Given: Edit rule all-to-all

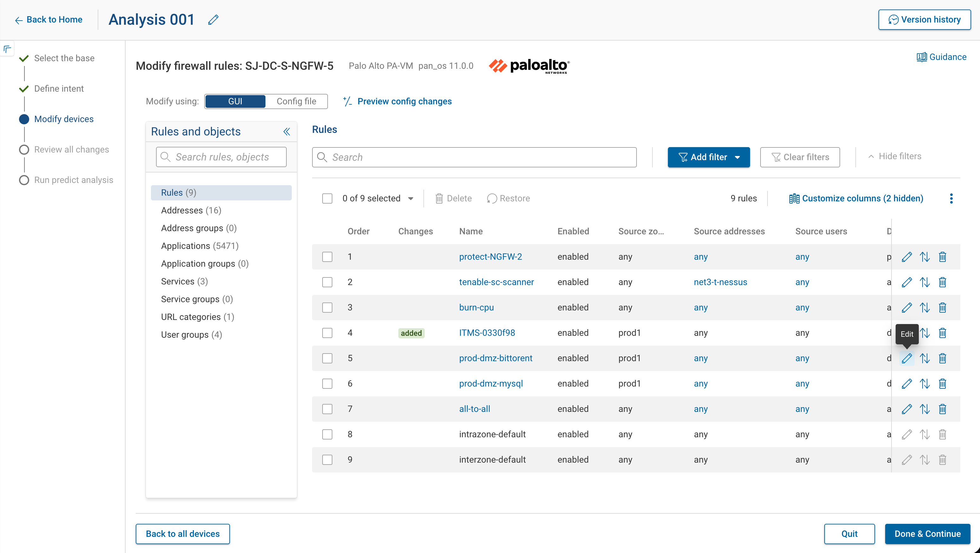Looking at the screenshot, I should 907,409.
